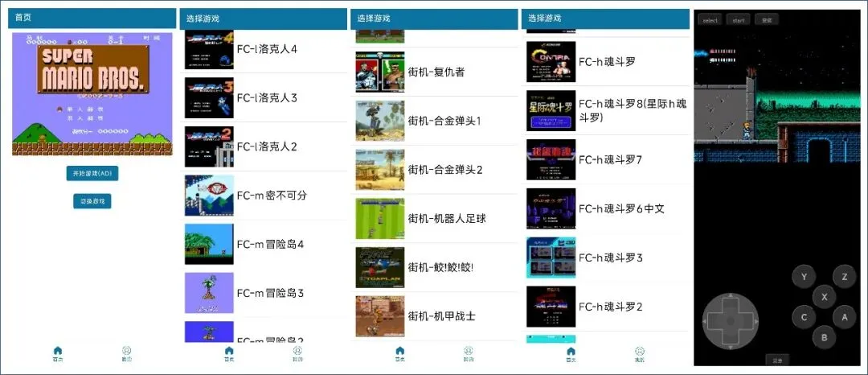Open the FC-m密不可分 thumbnail
Viewport: 868px width, 375px height.
pos(209,196)
